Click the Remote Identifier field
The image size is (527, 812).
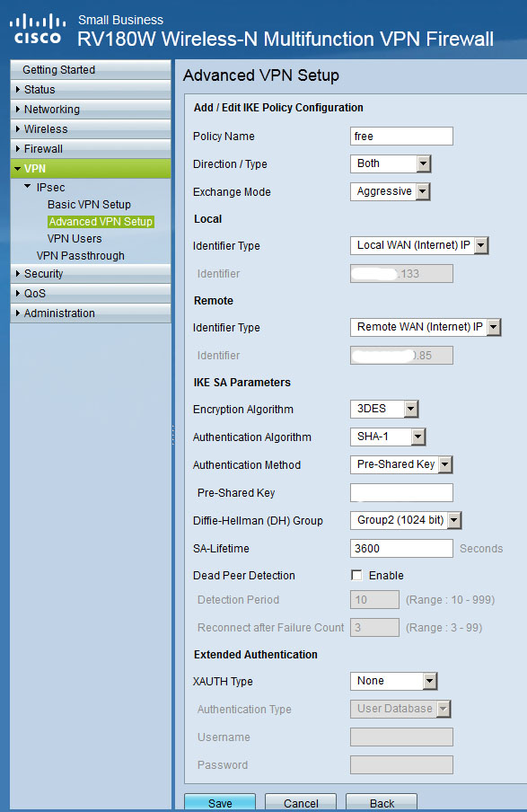coord(401,356)
